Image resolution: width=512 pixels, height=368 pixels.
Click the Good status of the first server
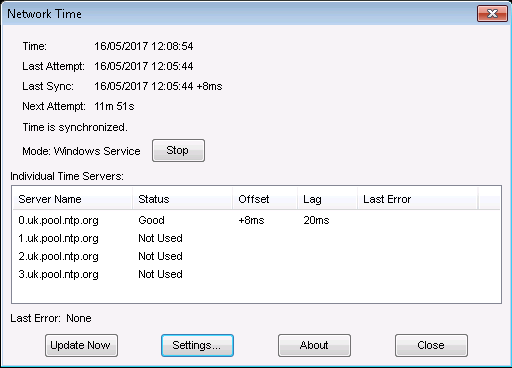click(152, 220)
